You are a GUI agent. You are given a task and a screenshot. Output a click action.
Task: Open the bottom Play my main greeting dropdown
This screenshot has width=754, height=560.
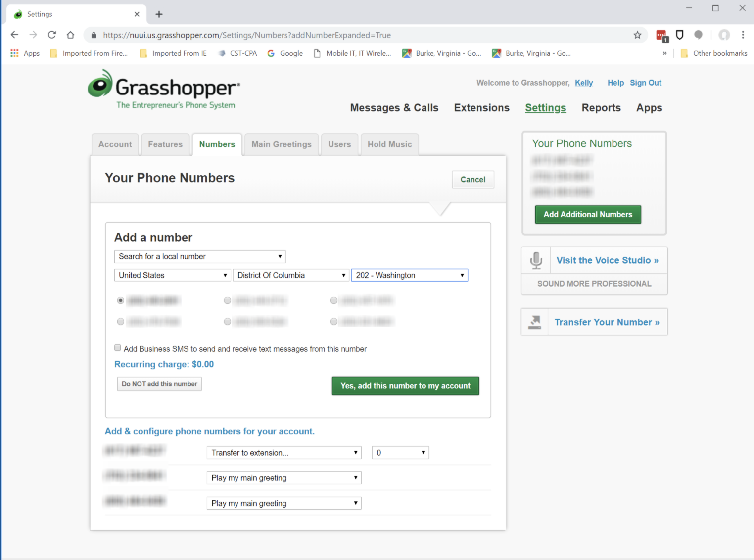(x=284, y=503)
